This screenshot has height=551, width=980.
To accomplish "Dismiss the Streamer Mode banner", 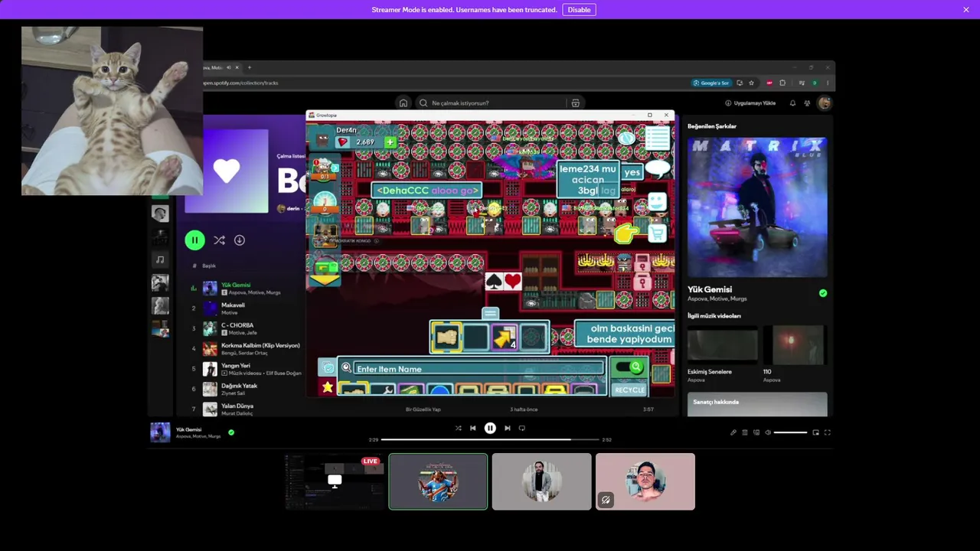I will (x=966, y=10).
